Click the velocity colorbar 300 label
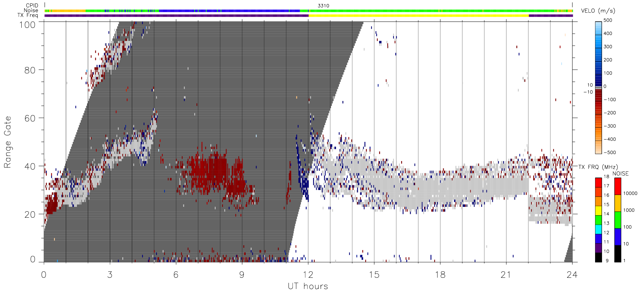 [x=608, y=47]
